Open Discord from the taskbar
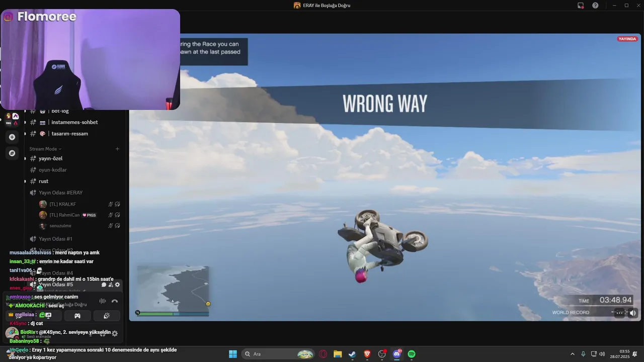 coord(396,354)
